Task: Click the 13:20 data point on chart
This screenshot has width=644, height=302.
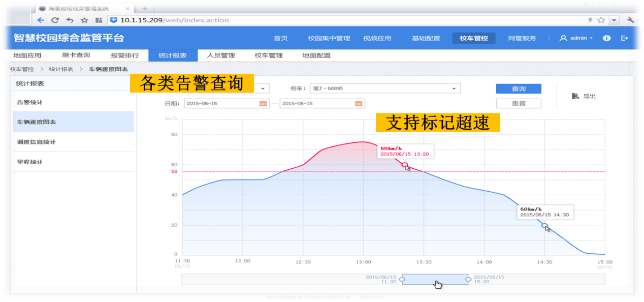Action: point(405,165)
